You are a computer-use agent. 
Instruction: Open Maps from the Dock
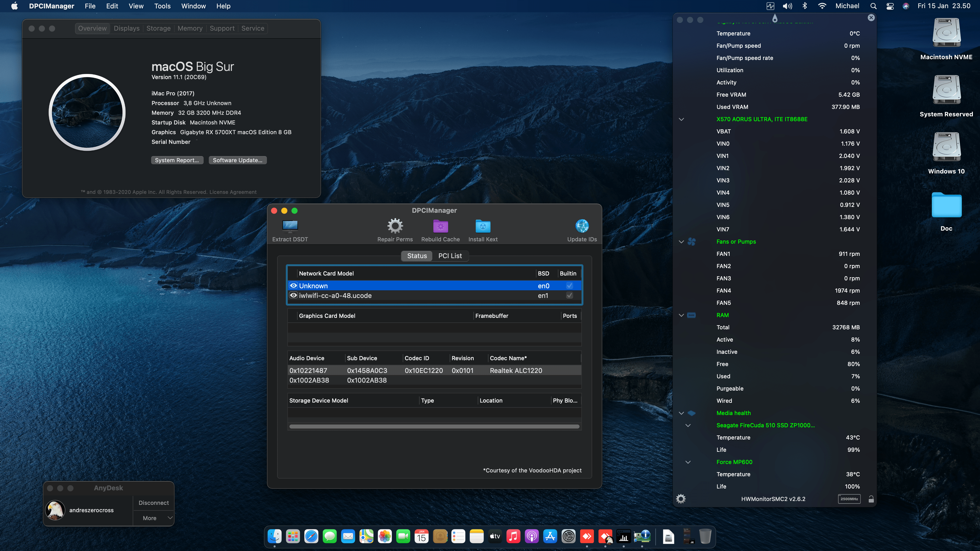point(366,536)
